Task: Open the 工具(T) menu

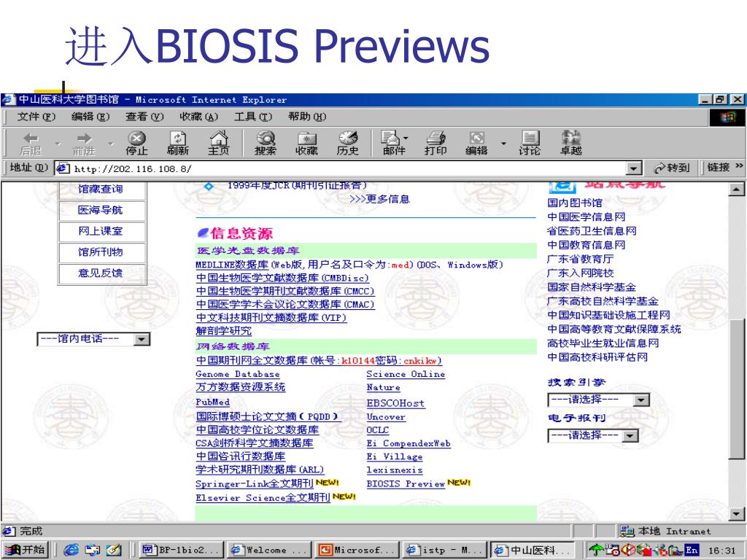Action: point(253,117)
